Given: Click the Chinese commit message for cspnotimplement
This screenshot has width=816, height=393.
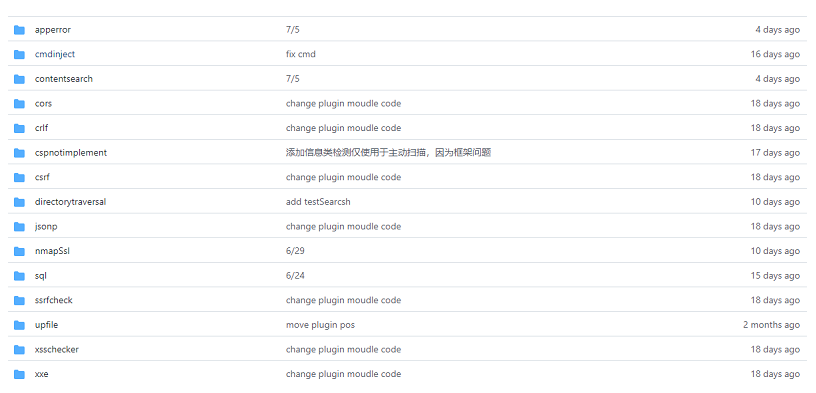Looking at the screenshot, I should click(388, 153).
